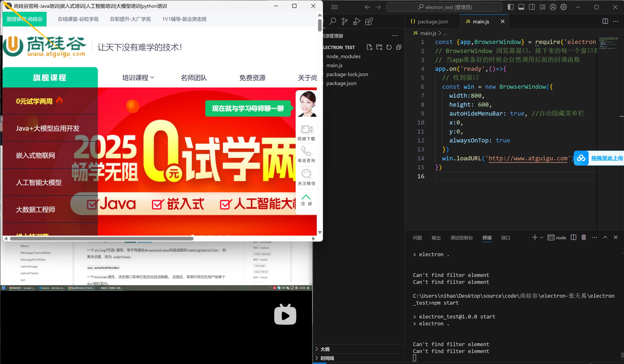The height and width of the screenshot is (364, 624).
Task: Open the 名师团队 navigation link
Action: coord(194,78)
